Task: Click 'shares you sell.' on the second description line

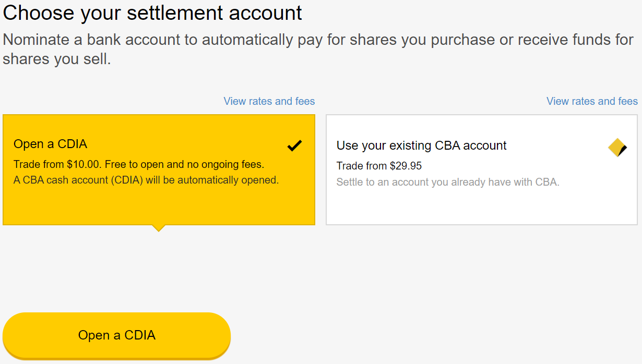Action: [x=57, y=59]
